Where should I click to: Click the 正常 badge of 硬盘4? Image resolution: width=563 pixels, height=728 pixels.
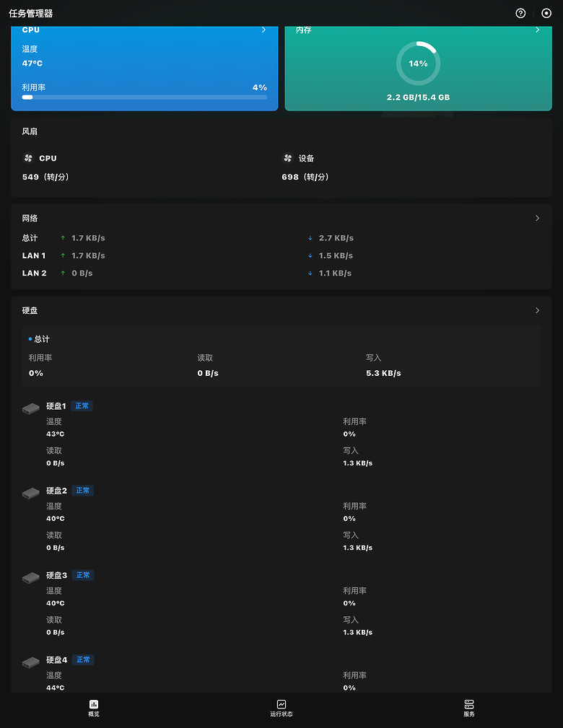coord(83,659)
